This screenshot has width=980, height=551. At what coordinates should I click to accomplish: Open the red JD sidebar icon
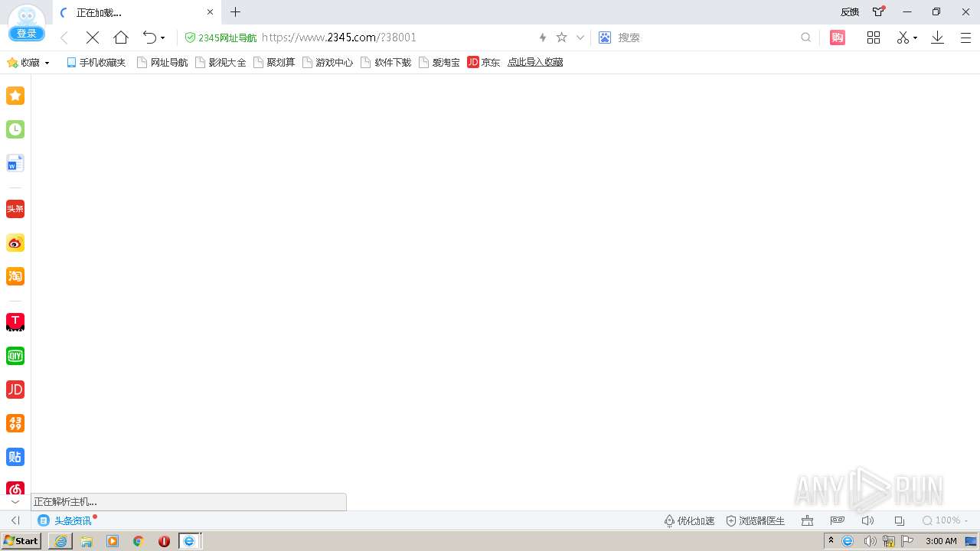coord(15,390)
